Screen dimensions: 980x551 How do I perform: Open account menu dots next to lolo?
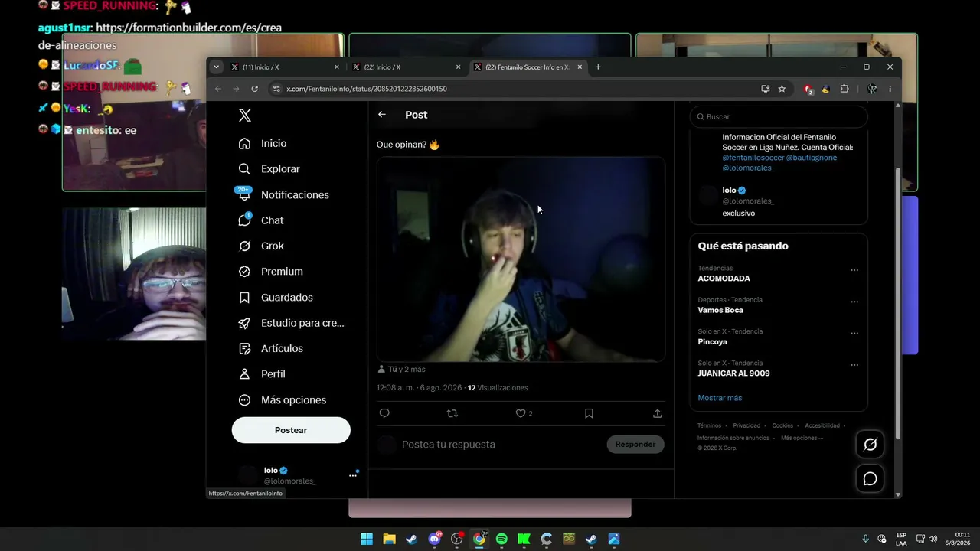tap(353, 475)
